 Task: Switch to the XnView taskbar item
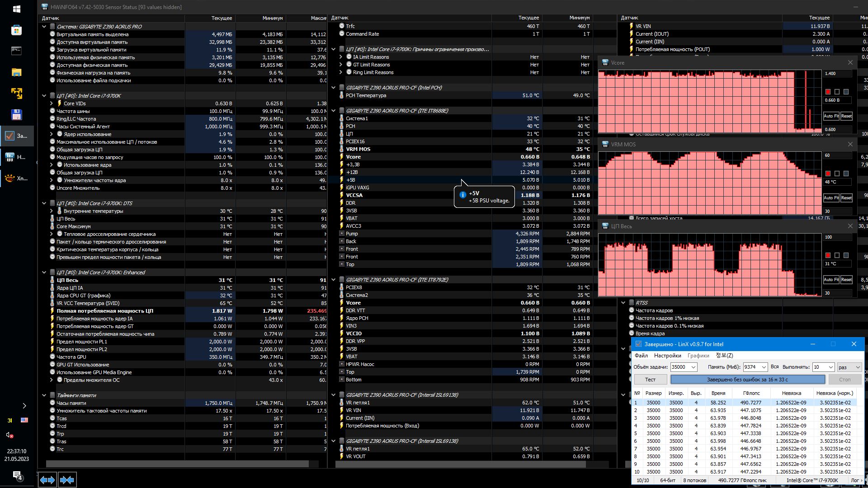17,178
